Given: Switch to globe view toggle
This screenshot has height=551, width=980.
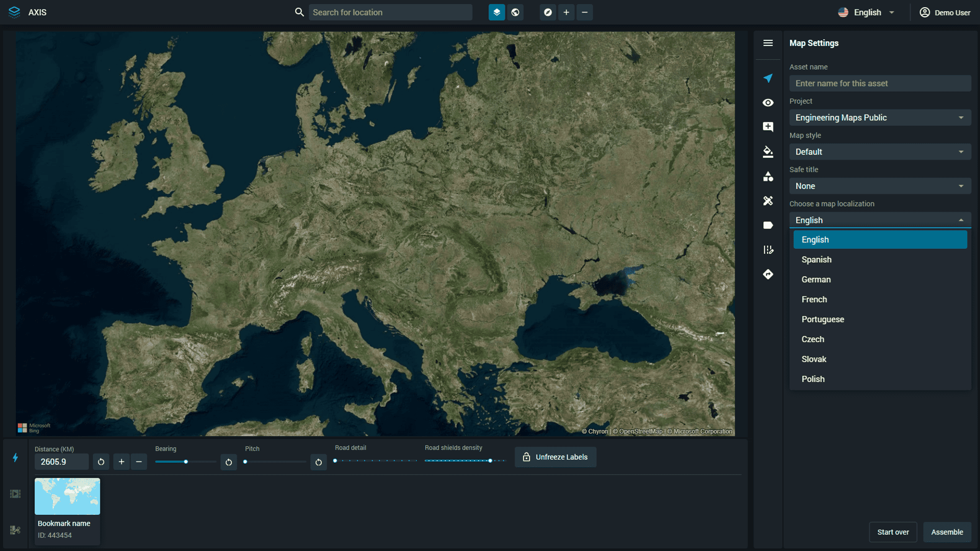Looking at the screenshot, I should [x=516, y=12].
